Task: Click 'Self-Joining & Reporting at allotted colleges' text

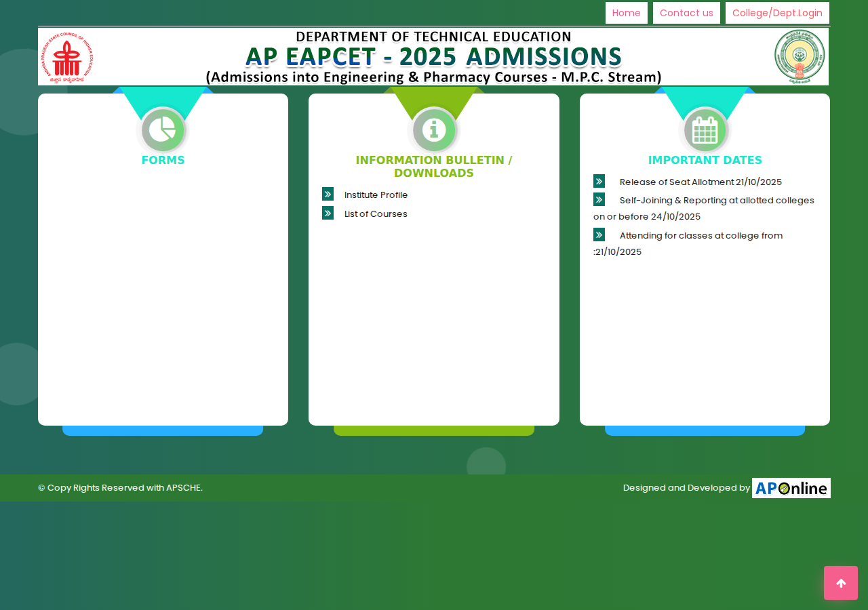Action: coord(717,200)
